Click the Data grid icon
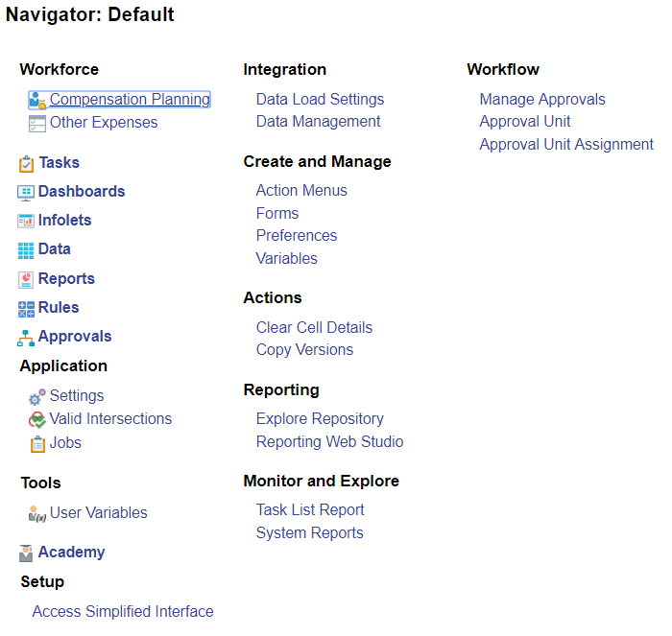Viewport: 672px width, 636px height. (x=26, y=250)
